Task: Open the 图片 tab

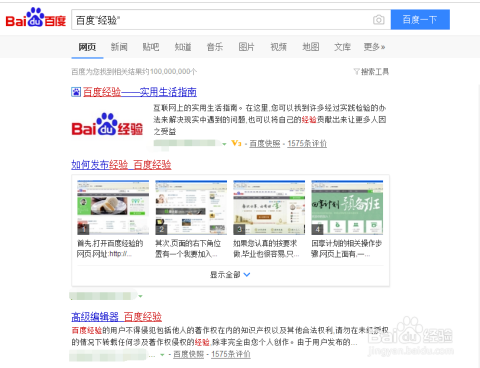Action: [x=246, y=47]
